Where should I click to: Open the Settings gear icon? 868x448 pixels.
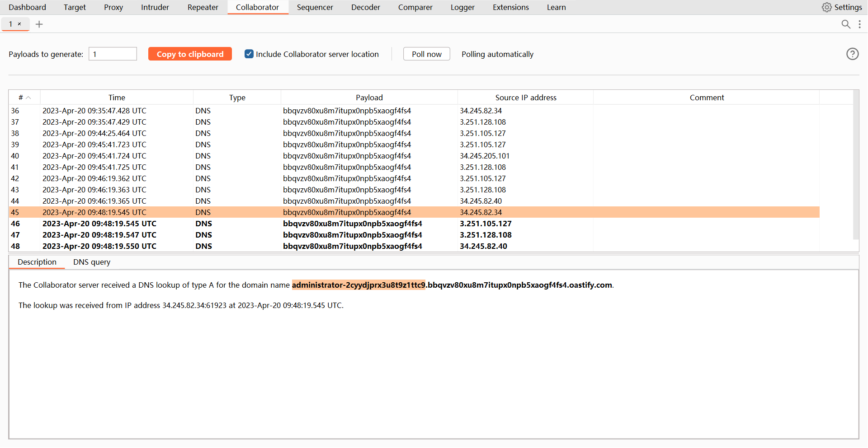pos(826,7)
